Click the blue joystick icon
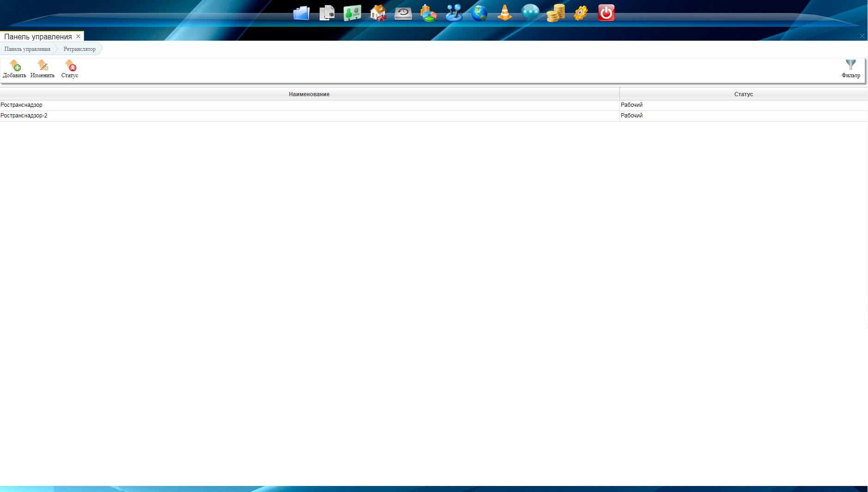Viewport: 868px width, 492px height. (x=454, y=13)
